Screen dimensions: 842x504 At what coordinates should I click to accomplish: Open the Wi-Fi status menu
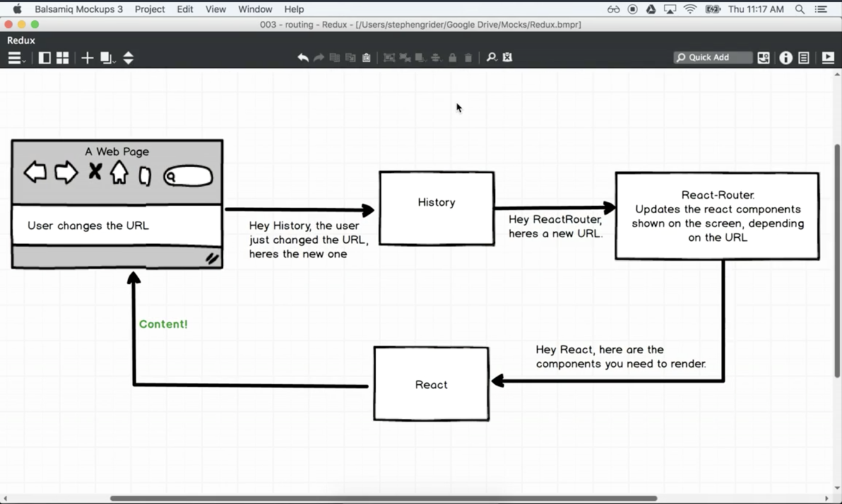(691, 9)
